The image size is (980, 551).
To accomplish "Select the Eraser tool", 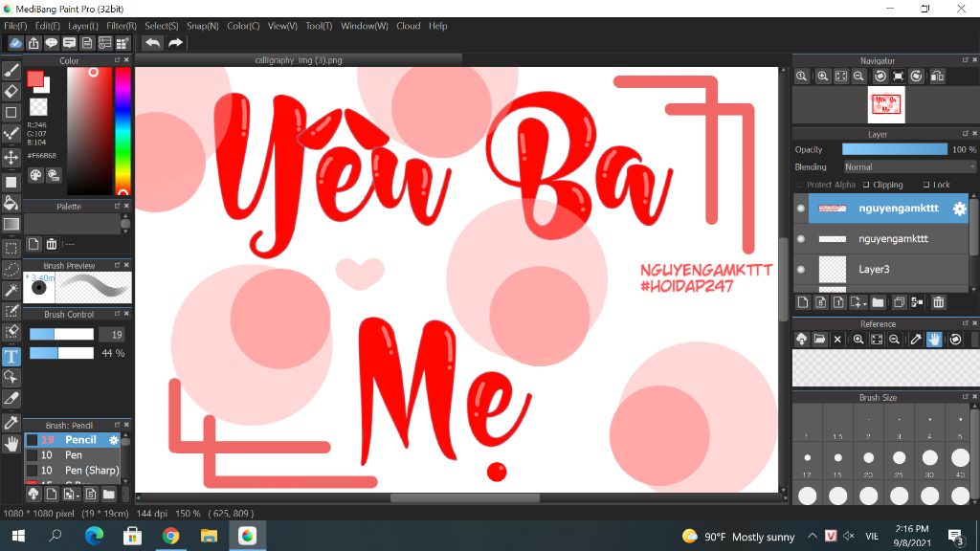I will (11, 91).
